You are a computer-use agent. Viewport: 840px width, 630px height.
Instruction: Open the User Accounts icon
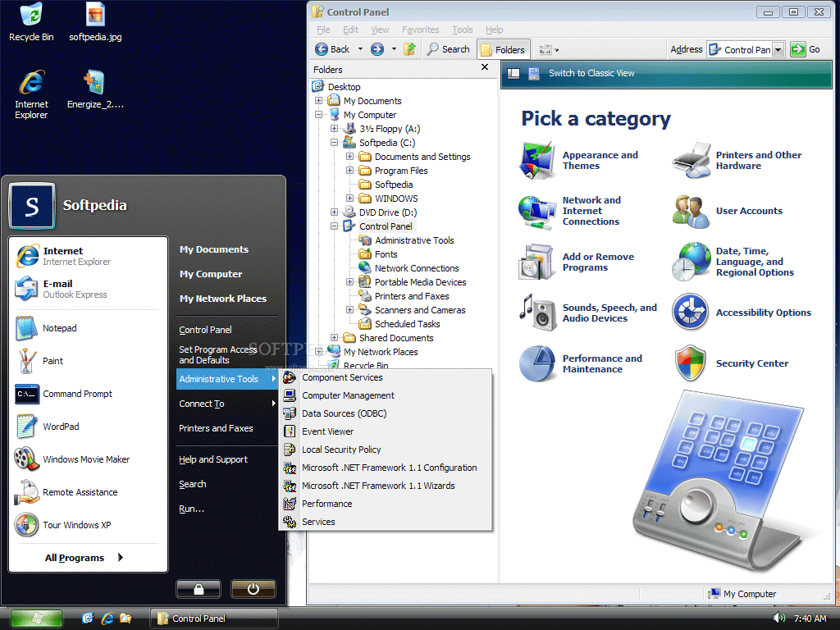[691, 211]
